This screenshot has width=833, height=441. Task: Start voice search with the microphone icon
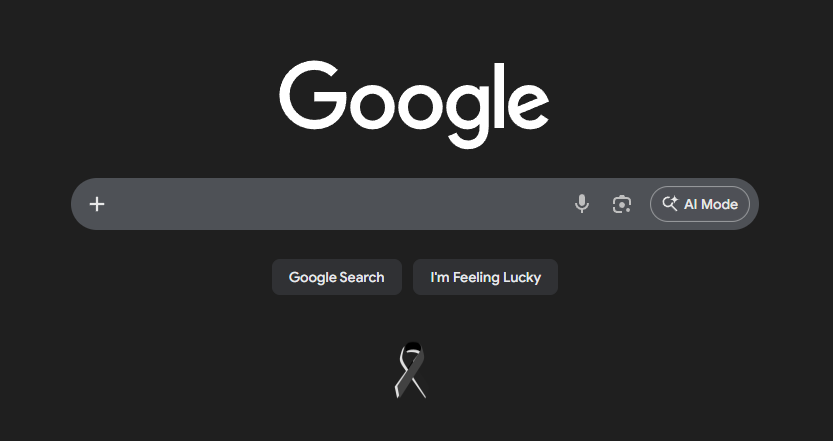click(x=582, y=204)
